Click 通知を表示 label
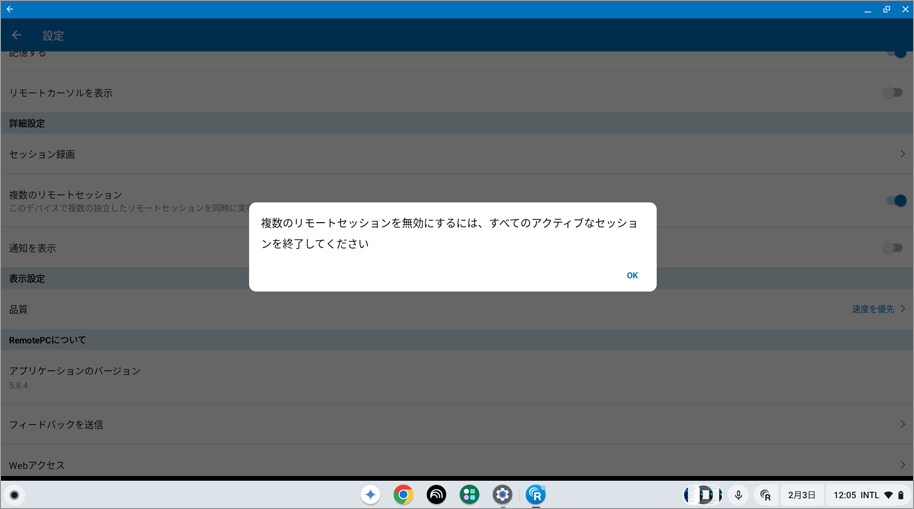 click(33, 248)
